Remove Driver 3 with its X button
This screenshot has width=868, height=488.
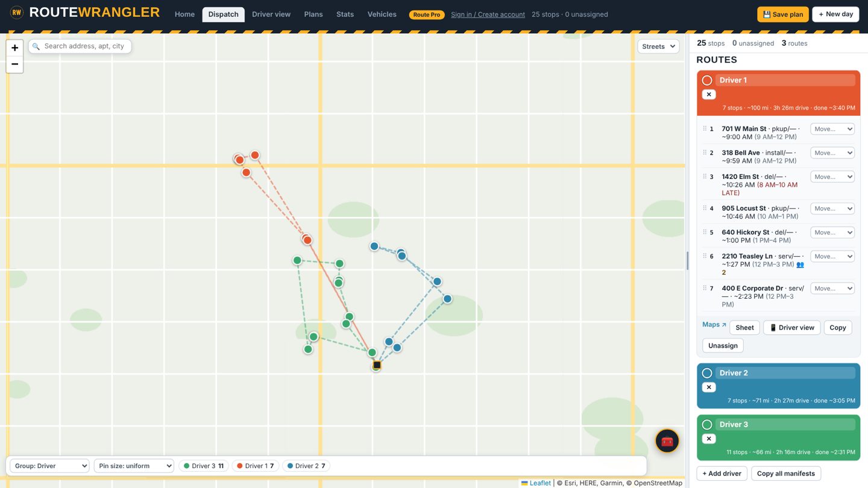click(x=709, y=439)
